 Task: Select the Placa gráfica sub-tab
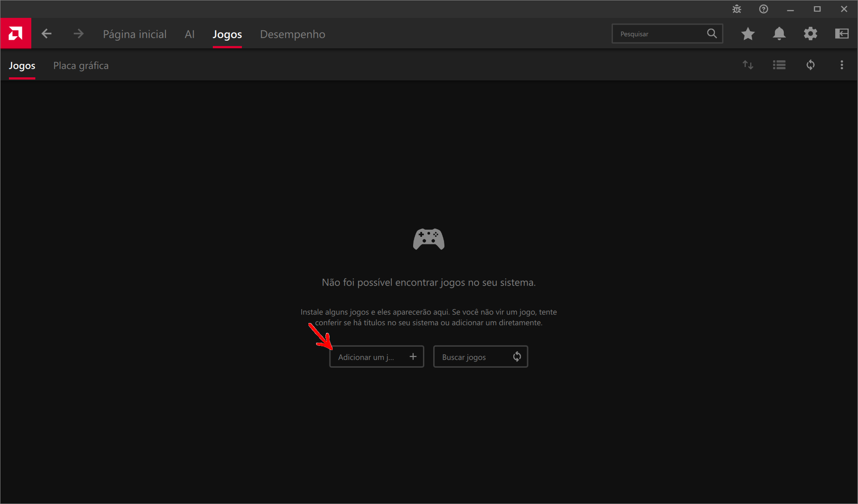pyautogui.click(x=81, y=66)
